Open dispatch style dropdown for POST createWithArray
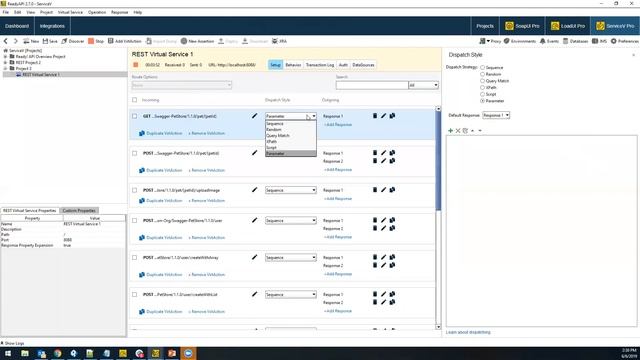This screenshot has height=360, width=640. (291, 258)
